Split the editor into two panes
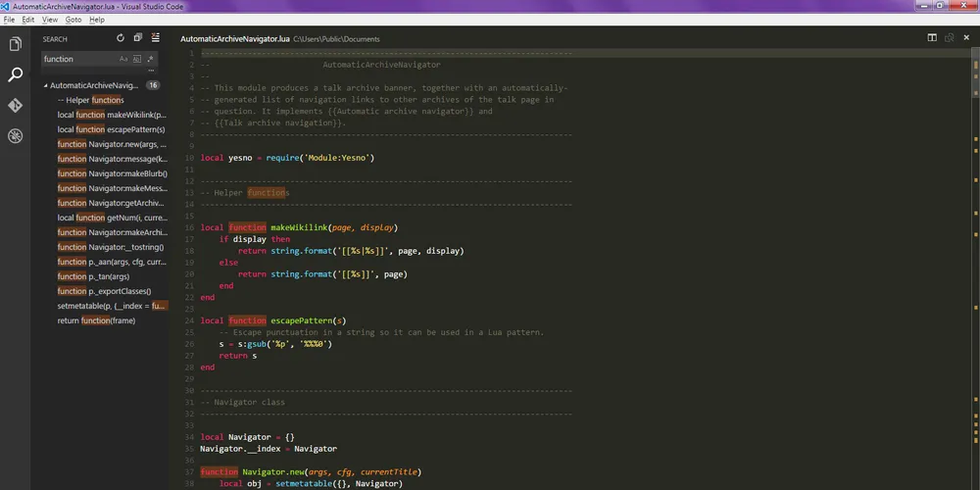The width and height of the screenshot is (980, 490). point(932,38)
